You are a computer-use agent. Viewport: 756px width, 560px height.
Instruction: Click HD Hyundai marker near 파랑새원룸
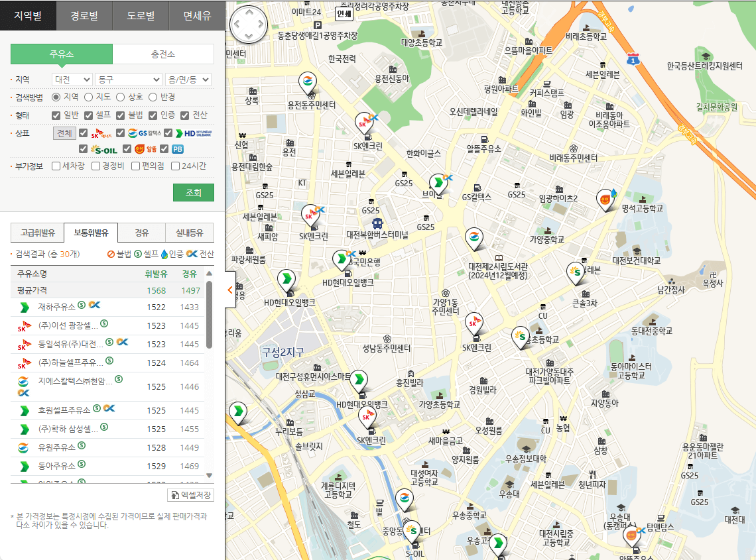pyautogui.click(x=286, y=280)
